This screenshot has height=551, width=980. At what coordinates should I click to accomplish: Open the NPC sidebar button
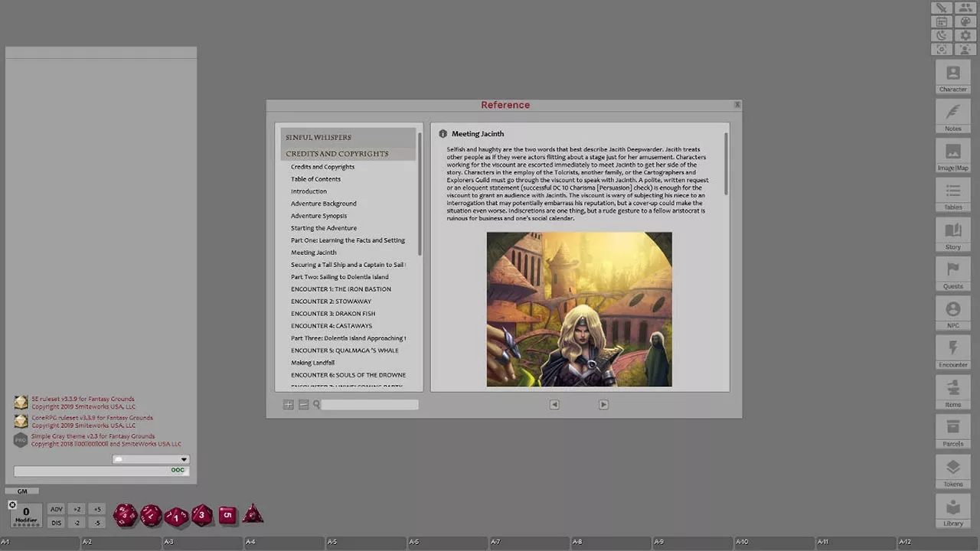(953, 314)
